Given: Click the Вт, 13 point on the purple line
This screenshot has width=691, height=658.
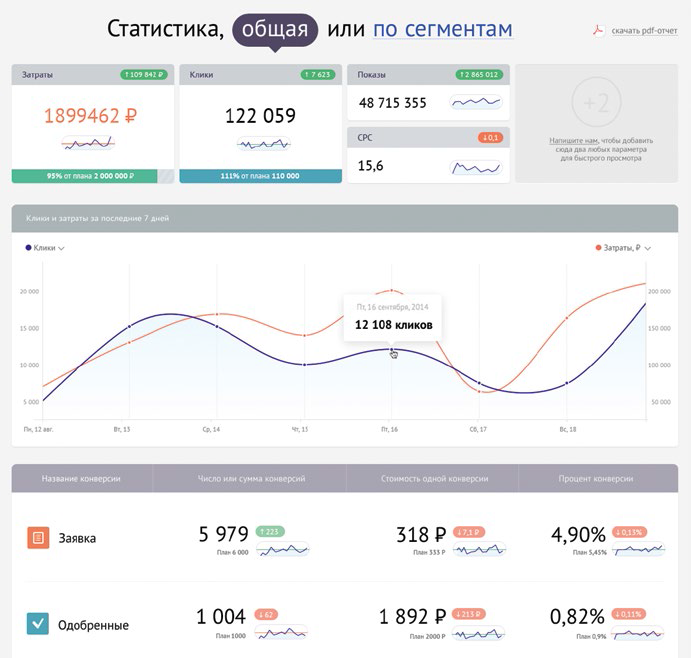Looking at the screenshot, I should [129, 327].
